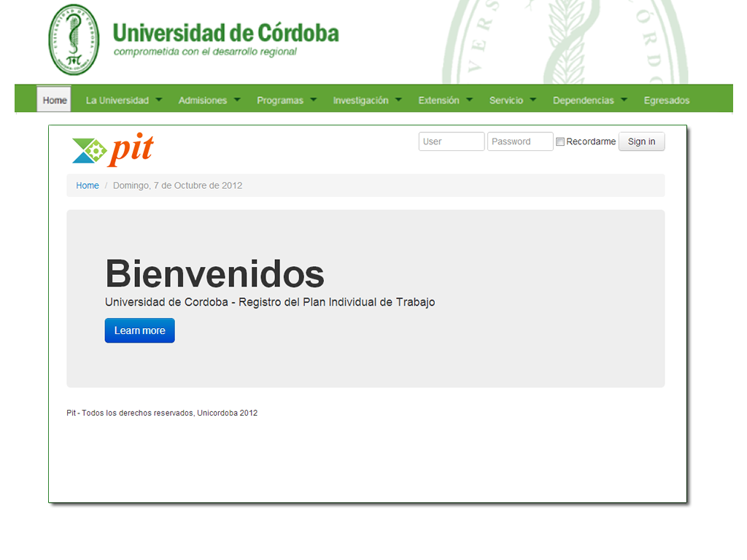Expand the Dependencias dropdown arrow
Image resolution: width=747 pixels, height=560 pixels.
coord(624,100)
